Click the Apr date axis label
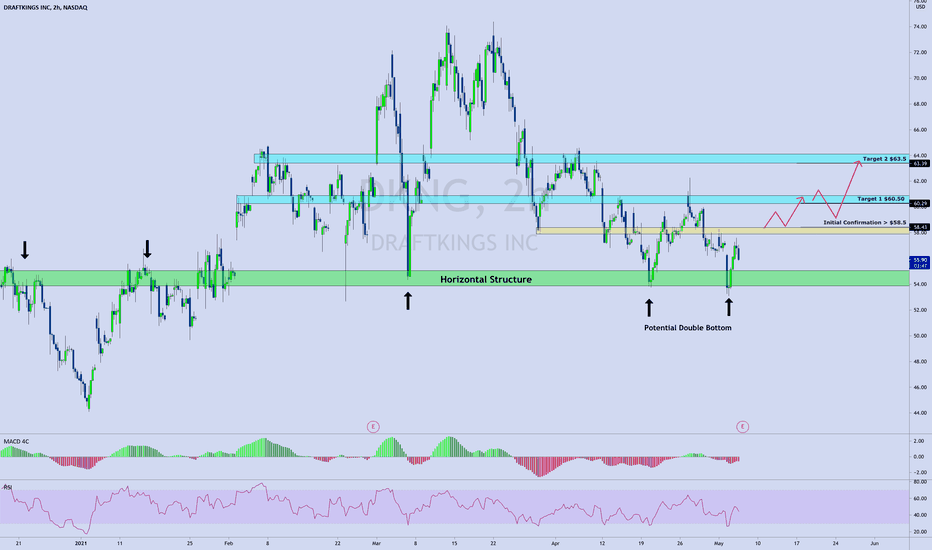The width and height of the screenshot is (932, 550). point(555,543)
